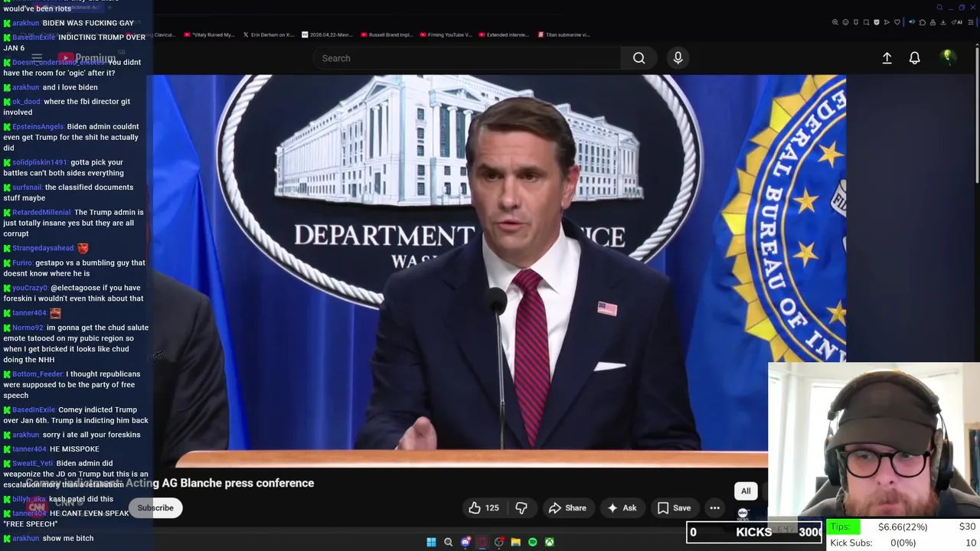Click the YouTube Premium logo
The image size is (980, 551).
(87, 58)
